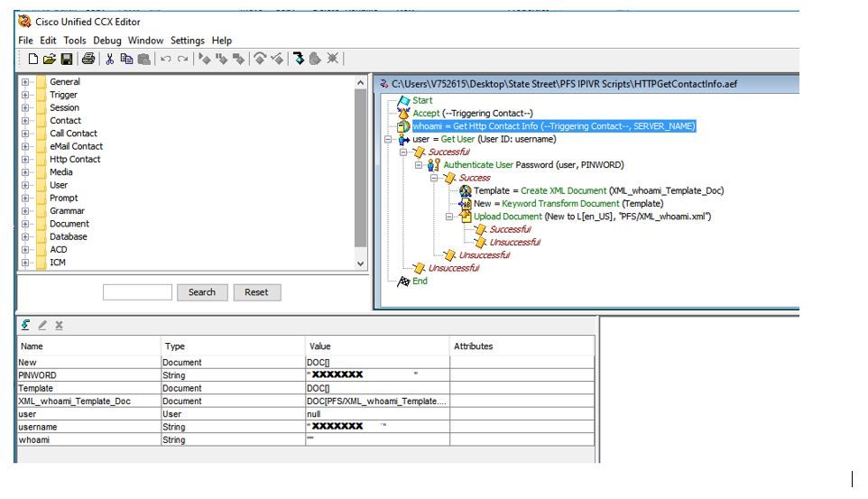Open the Help menu
Screen dimensions: 868x499
tap(221, 41)
